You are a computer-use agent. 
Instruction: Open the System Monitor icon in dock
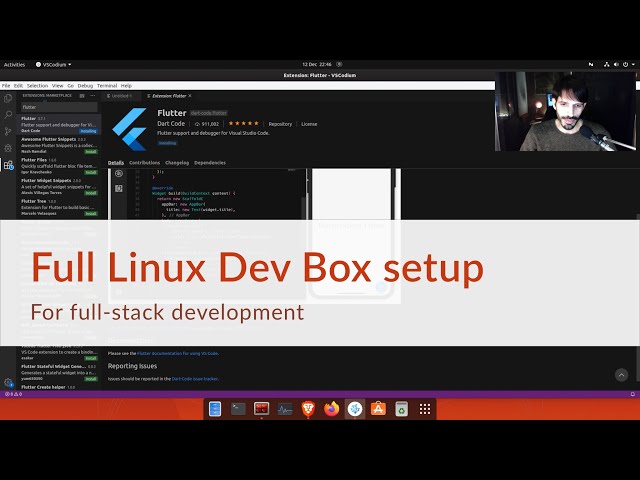pyautogui.click(x=284, y=409)
